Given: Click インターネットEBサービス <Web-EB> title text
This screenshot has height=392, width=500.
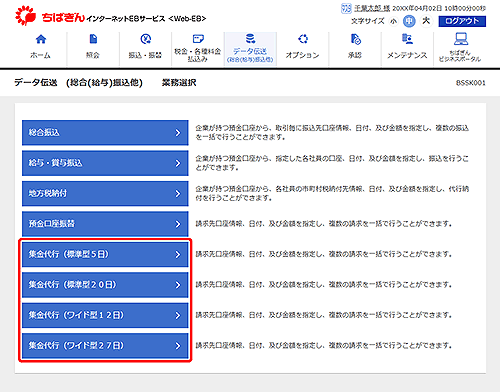Looking at the screenshot, I should (146, 19).
